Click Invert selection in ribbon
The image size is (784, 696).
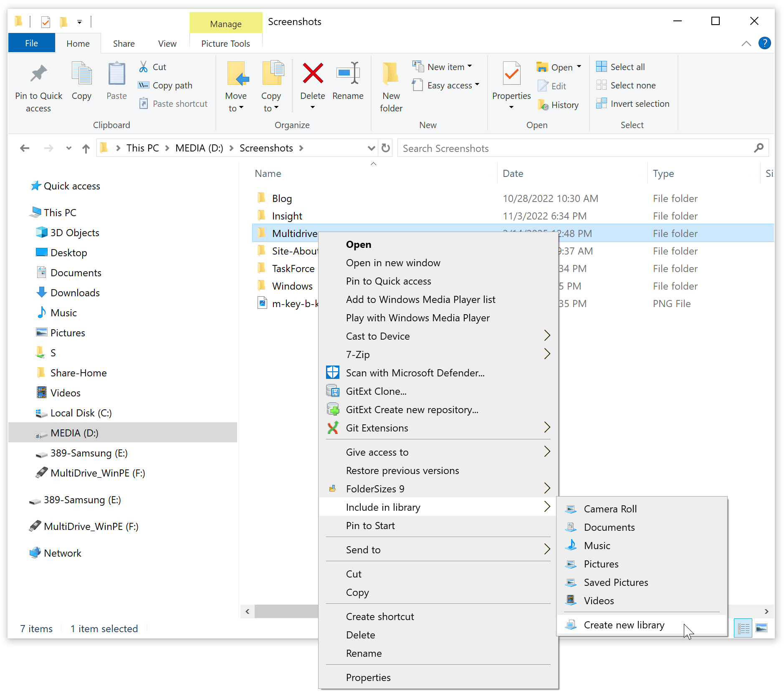633,103
